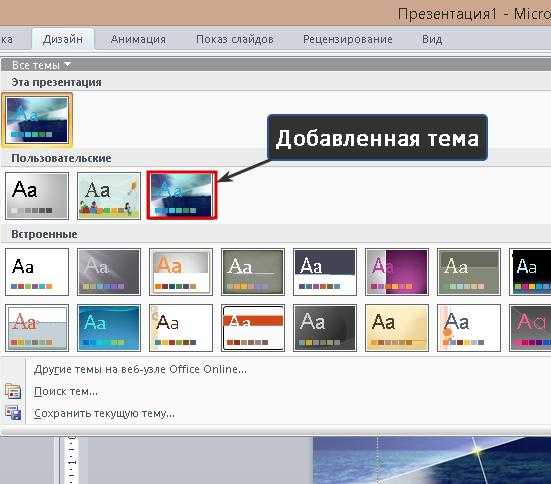Click the theme search folder icon
The height and width of the screenshot is (484, 551).
click(13, 391)
